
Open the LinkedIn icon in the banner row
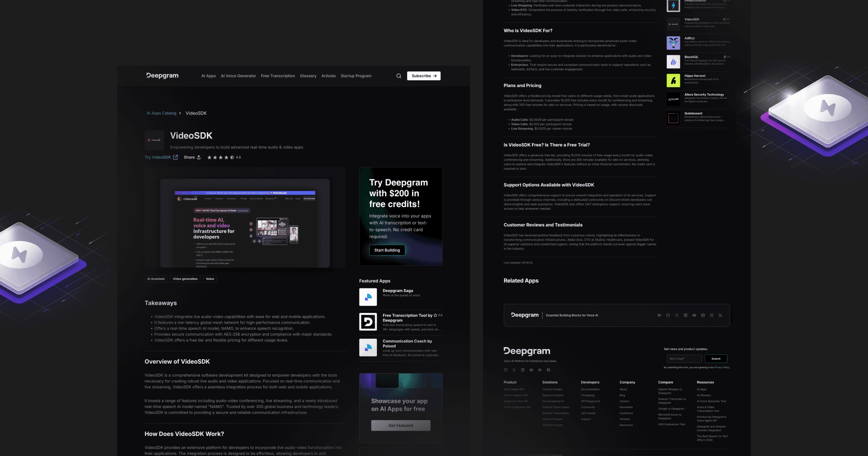click(x=685, y=315)
